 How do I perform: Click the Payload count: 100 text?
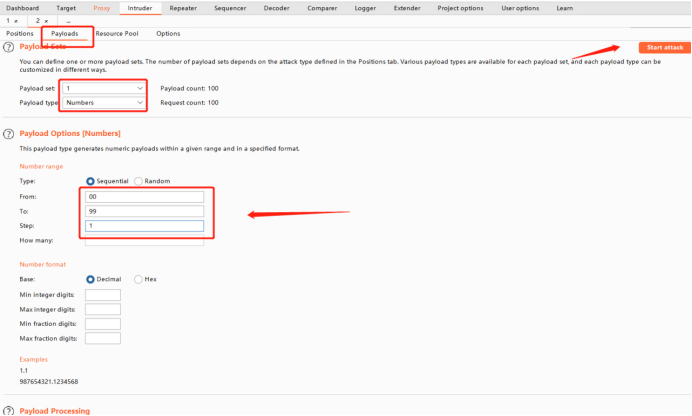[189, 88]
